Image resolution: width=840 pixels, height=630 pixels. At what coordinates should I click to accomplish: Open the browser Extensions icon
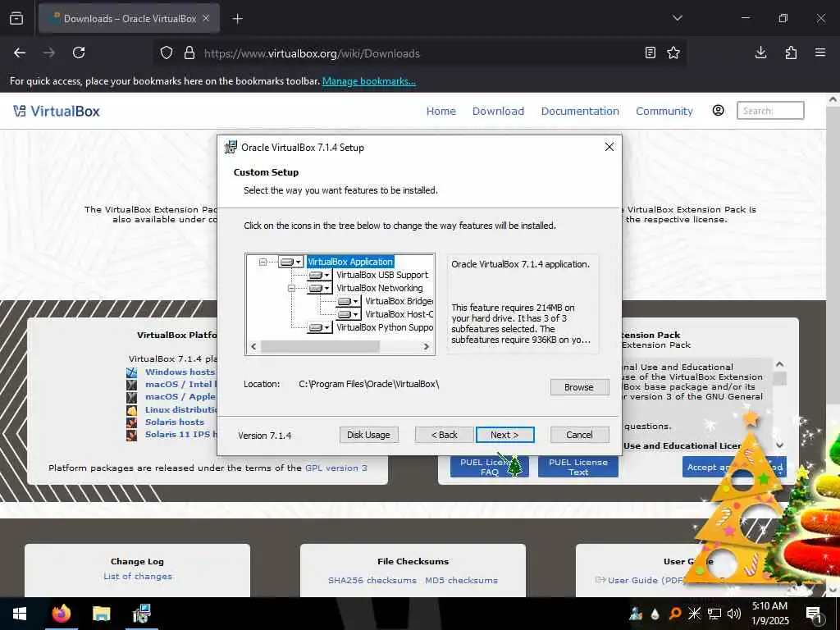[x=791, y=52]
